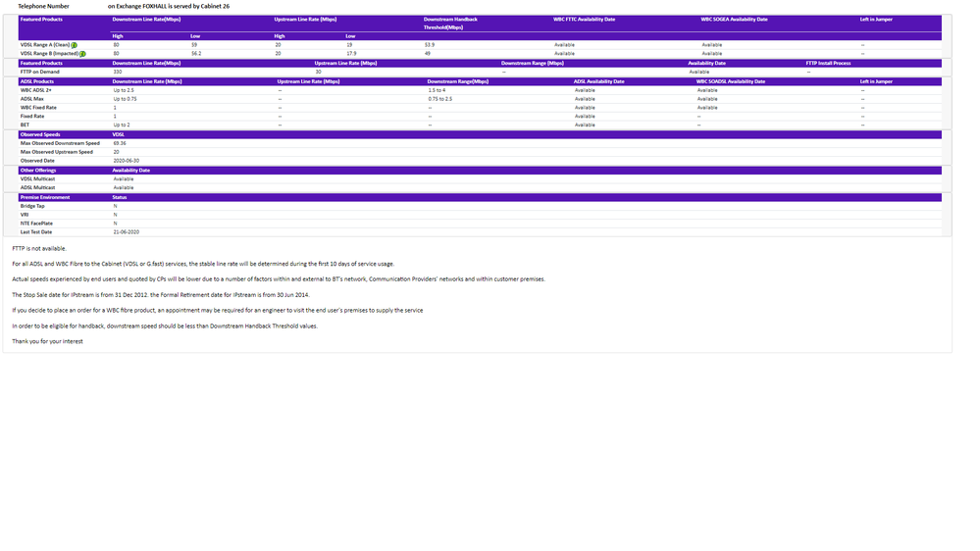This screenshot has width=980, height=551.
Task: Click the Observed Speeds section header
Action: click(40, 134)
